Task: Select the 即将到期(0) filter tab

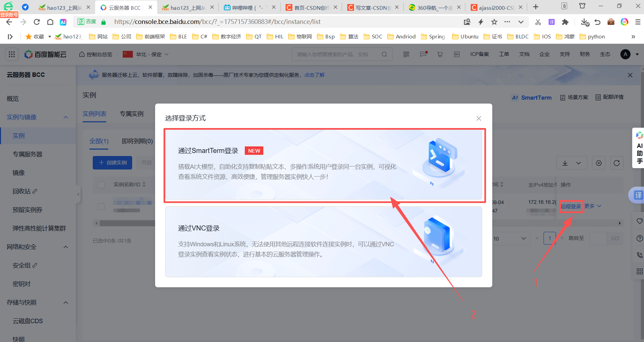Action: tap(137, 141)
